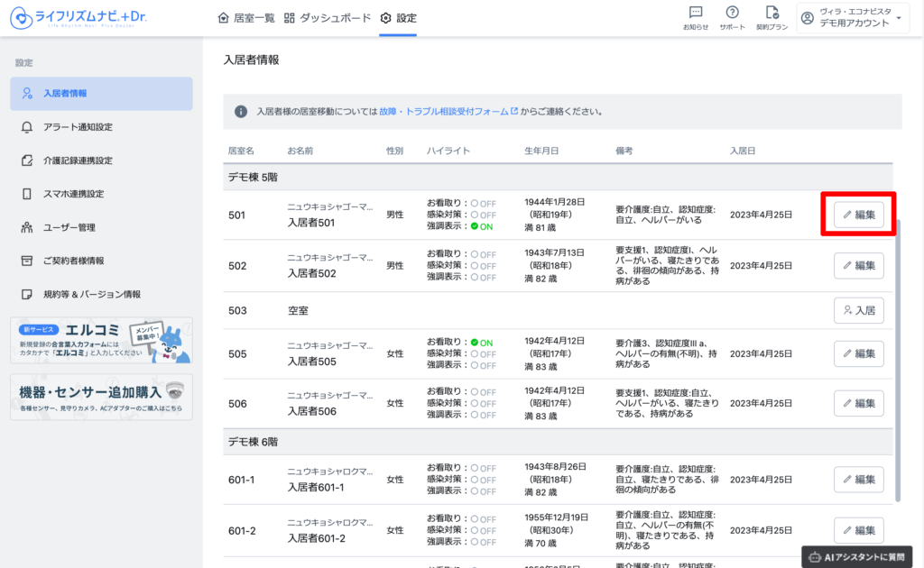924x568 pixels.
Task: Open ご契約者様情報 in sidebar
Action: coord(73,261)
